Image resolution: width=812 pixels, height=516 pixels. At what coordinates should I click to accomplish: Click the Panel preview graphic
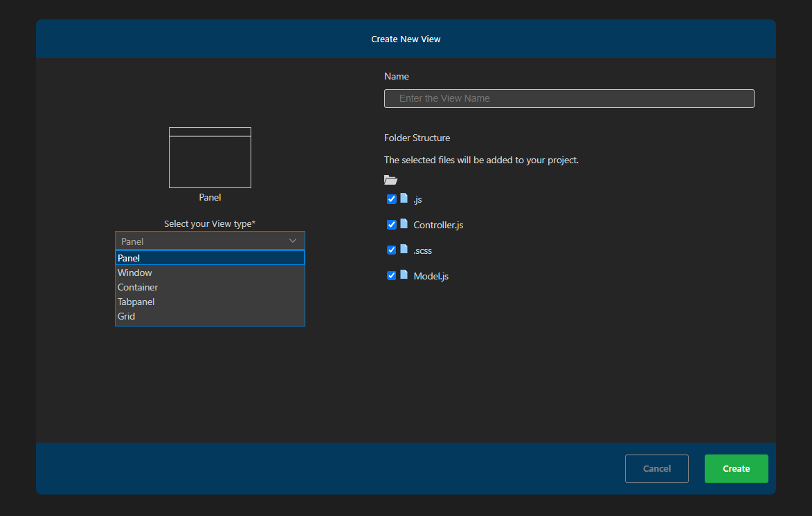209,157
